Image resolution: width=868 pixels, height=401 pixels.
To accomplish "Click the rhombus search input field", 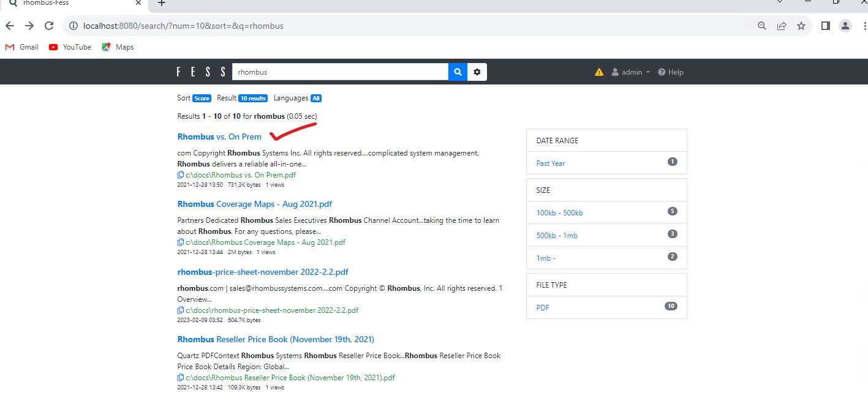I will pyautogui.click(x=340, y=72).
